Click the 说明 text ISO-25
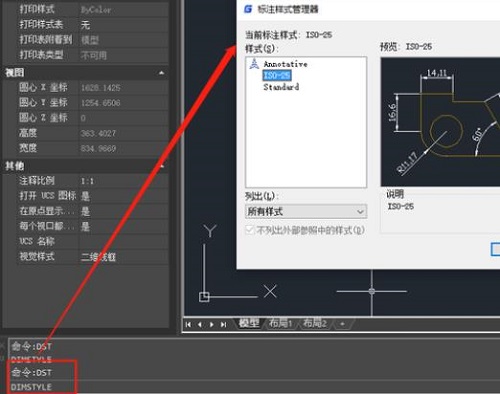The image size is (500, 394). pyautogui.click(x=401, y=207)
